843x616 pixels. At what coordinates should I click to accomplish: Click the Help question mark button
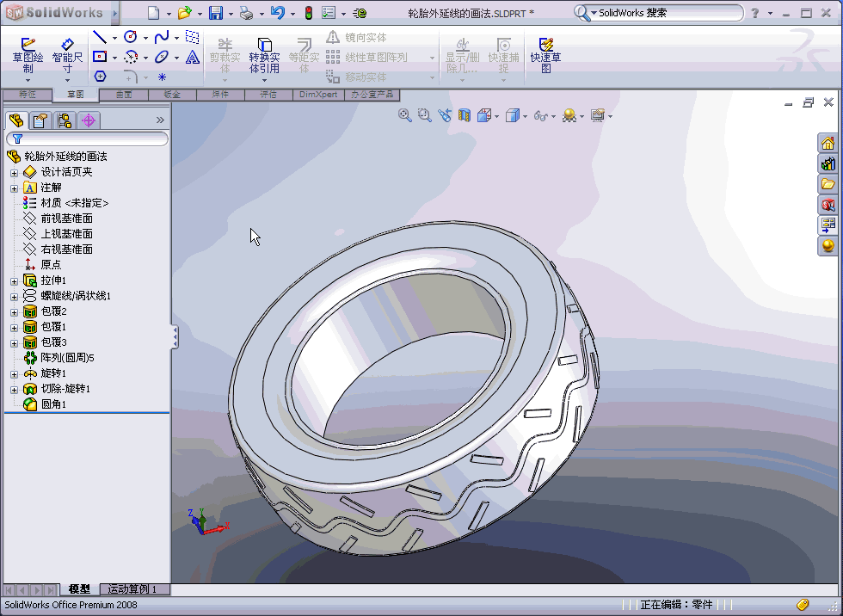click(755, 13)
